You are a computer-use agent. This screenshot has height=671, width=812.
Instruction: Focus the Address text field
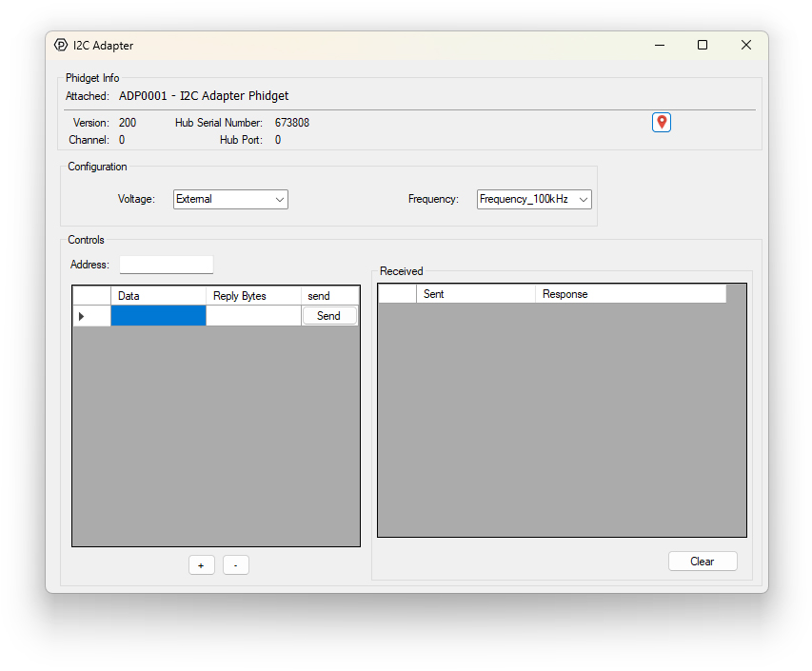(167, 265)
